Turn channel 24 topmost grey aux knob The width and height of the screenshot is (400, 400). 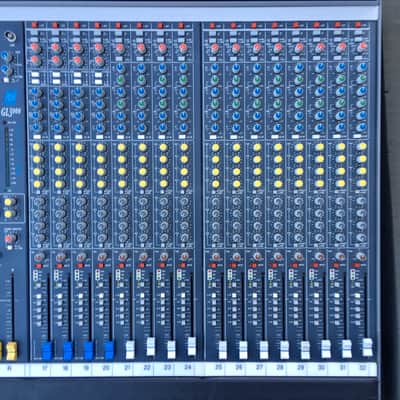(x=184, y=202)
